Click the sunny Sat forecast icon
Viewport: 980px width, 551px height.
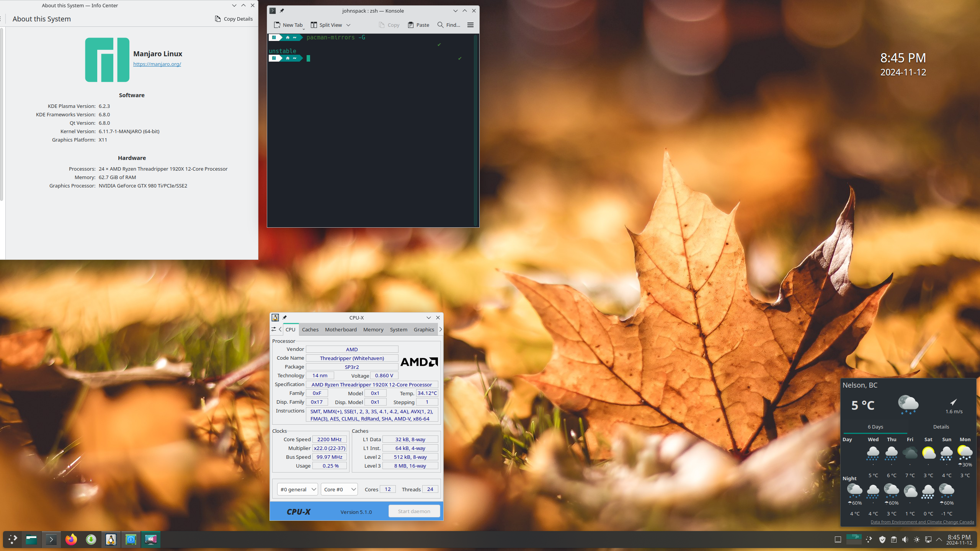click(928, 453)
